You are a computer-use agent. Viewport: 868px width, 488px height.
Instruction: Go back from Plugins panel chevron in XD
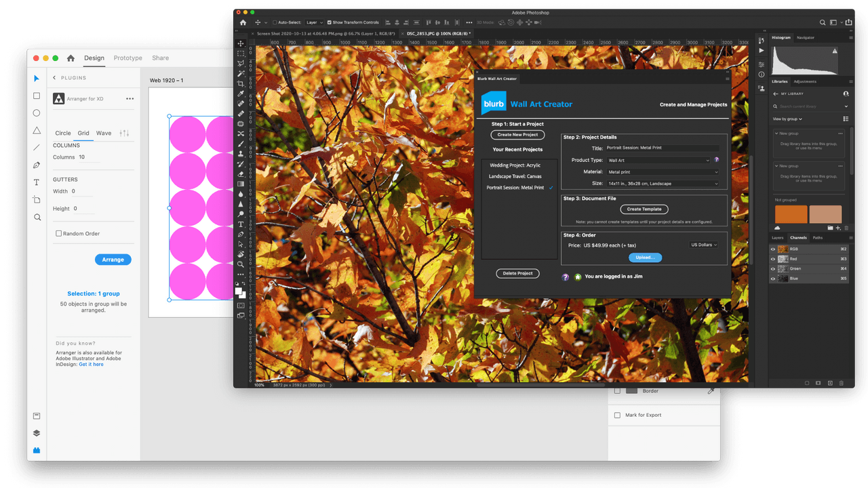[54, 78]
